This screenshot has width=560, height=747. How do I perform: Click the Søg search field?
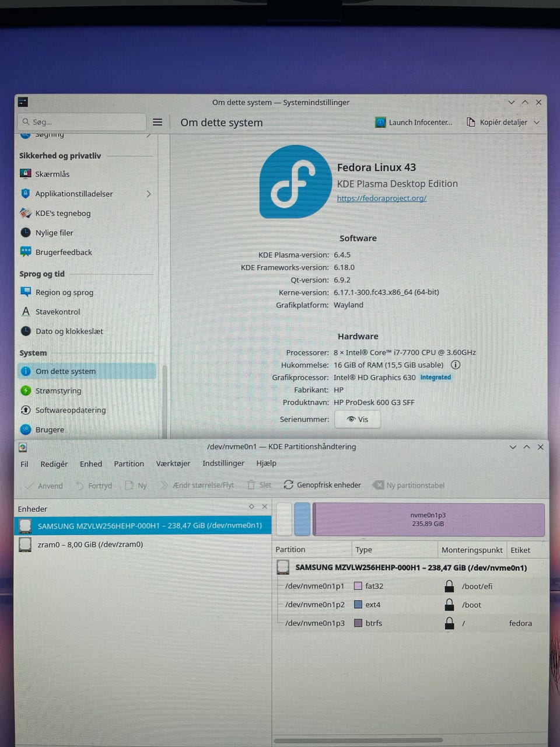82,122
